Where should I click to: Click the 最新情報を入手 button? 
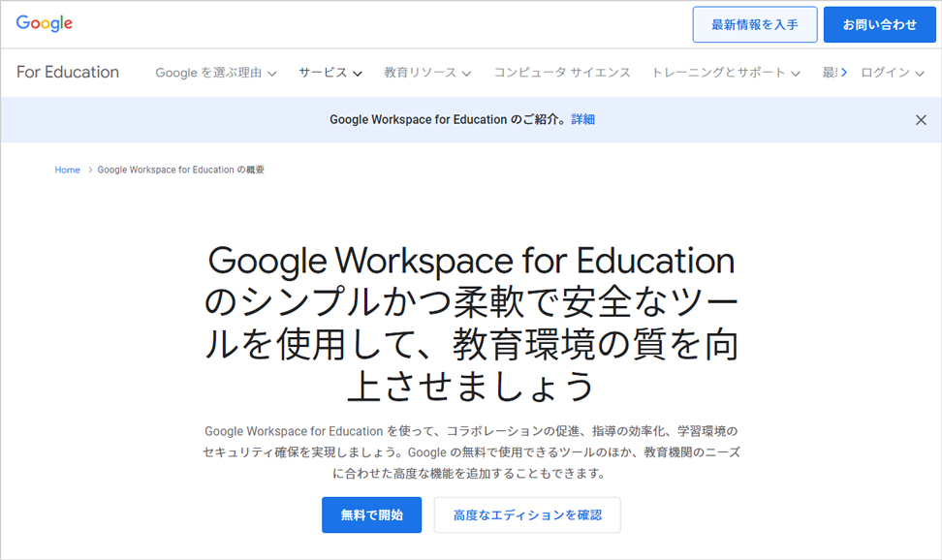755,24
